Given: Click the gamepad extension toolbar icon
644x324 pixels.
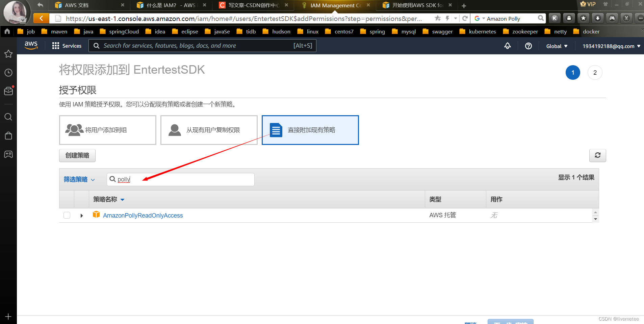Looking at the screenshot, I should coord(612,18).
